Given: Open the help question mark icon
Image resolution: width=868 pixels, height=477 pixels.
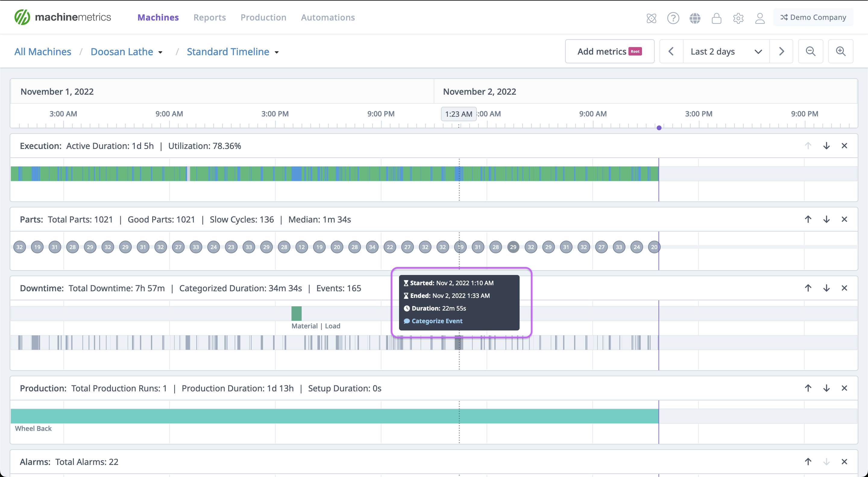Looking at the screenshot, I should (673, 18).
